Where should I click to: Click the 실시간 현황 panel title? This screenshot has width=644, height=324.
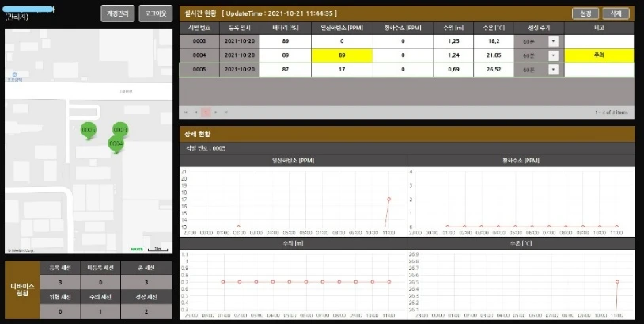(x=200, y=13)
